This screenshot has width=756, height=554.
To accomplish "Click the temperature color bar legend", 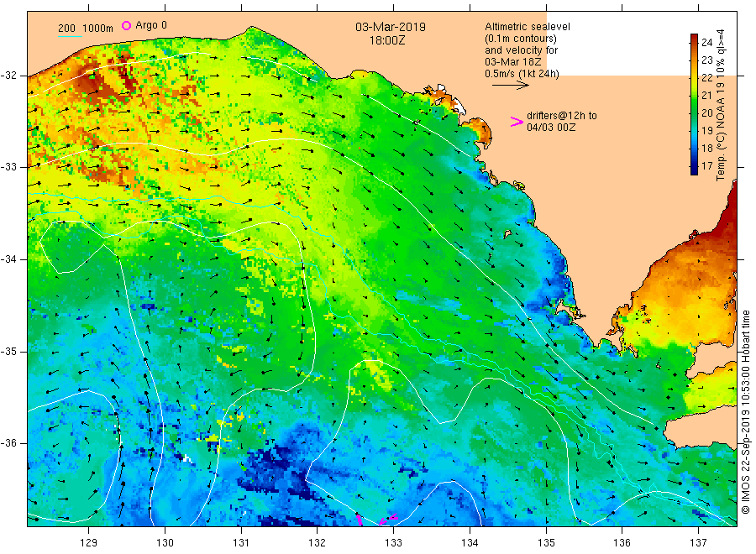I will (694, 104).
